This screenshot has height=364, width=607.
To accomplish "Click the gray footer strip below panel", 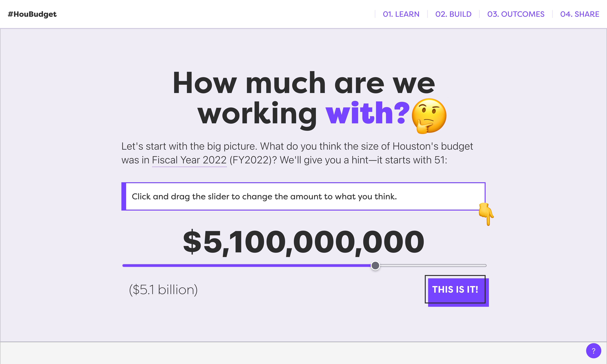I will point(292,353).
